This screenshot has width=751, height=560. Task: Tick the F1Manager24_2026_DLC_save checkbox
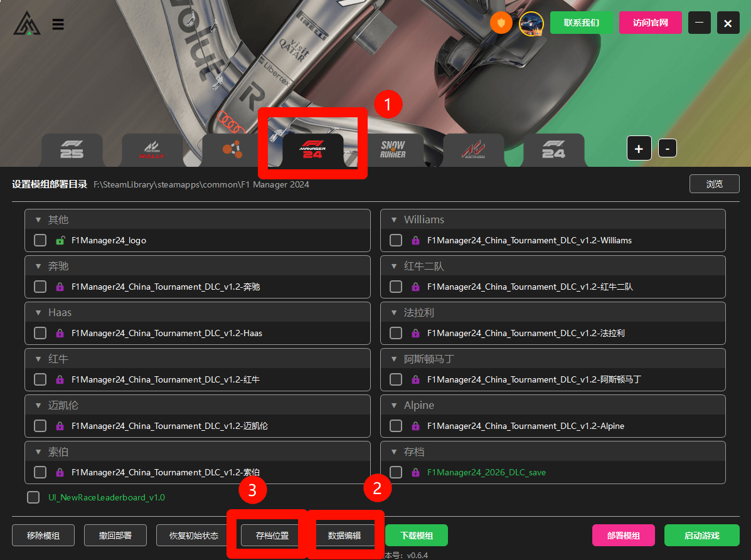(396, 472)
